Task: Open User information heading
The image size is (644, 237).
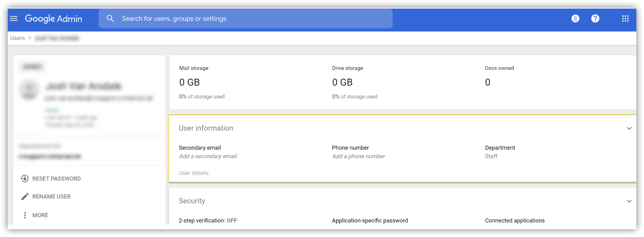Action: click(x=206, y=128)
